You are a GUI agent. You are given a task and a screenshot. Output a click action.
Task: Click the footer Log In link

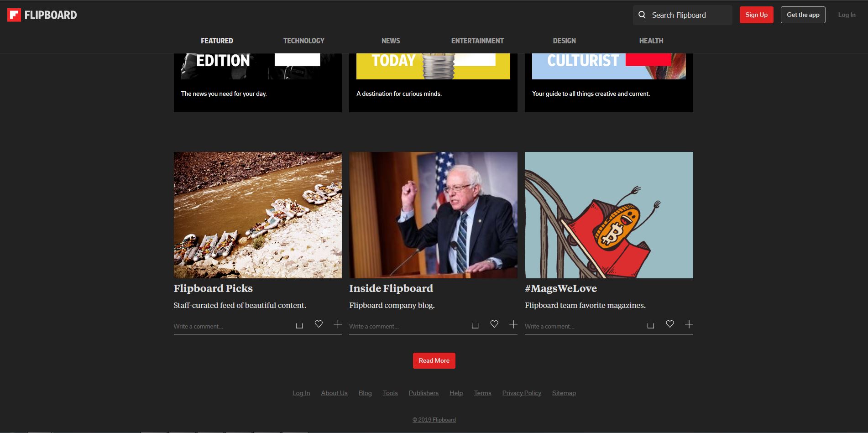point(301,393)
